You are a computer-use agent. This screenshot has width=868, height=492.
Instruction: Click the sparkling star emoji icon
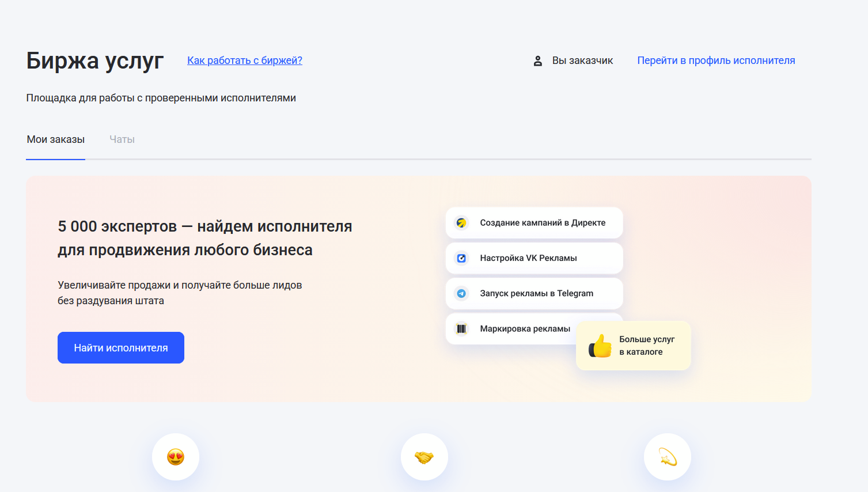click(x=666, y=456)
